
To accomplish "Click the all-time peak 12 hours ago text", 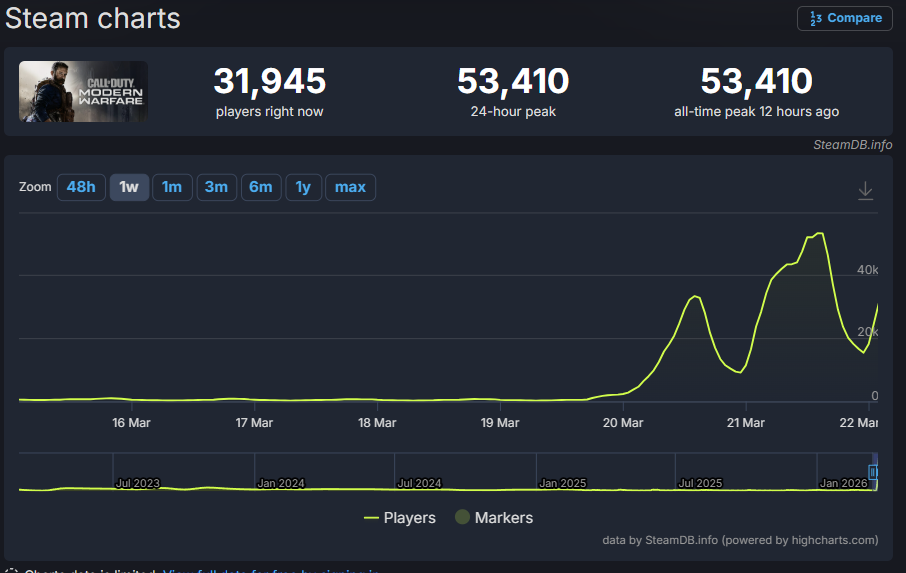I will point(756,111).
